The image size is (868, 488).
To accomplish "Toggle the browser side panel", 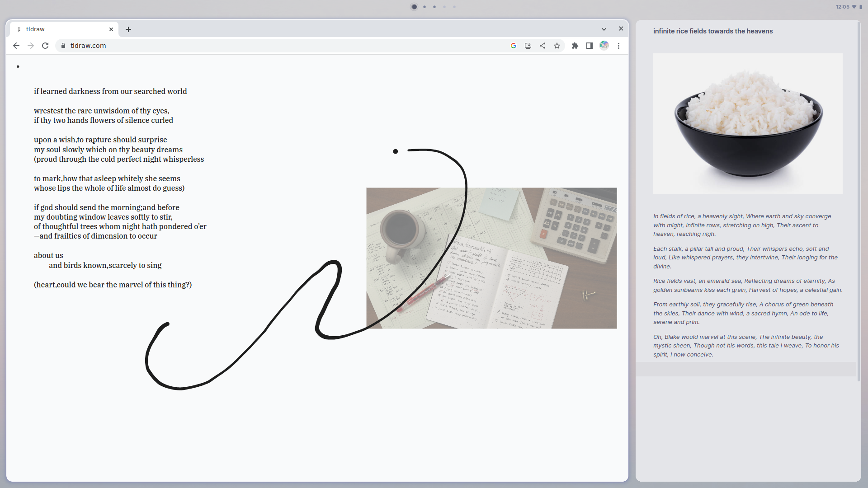I will pos(590,46).
